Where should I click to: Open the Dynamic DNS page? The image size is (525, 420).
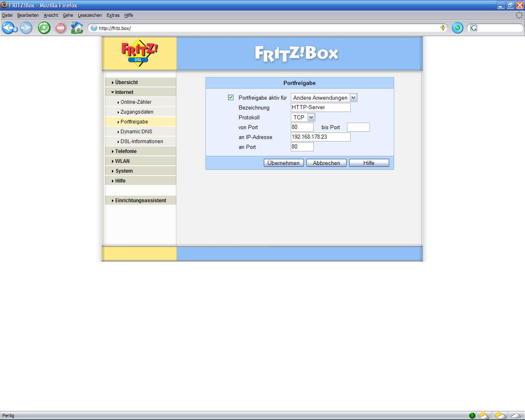click(x=140, y=132)
